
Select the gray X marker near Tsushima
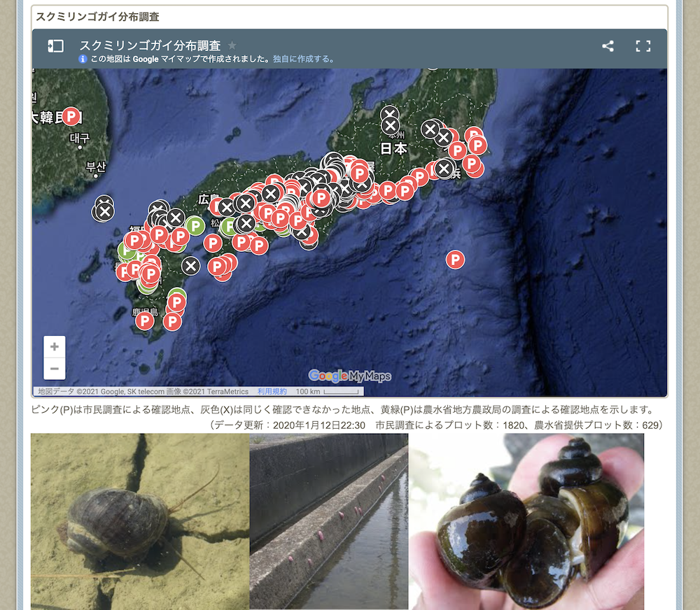(x=104, y=210)
